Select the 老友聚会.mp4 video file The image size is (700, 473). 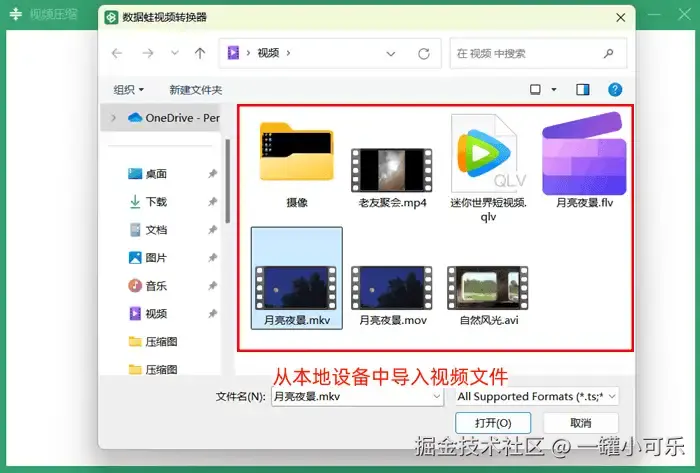click(x=392, y=178)
